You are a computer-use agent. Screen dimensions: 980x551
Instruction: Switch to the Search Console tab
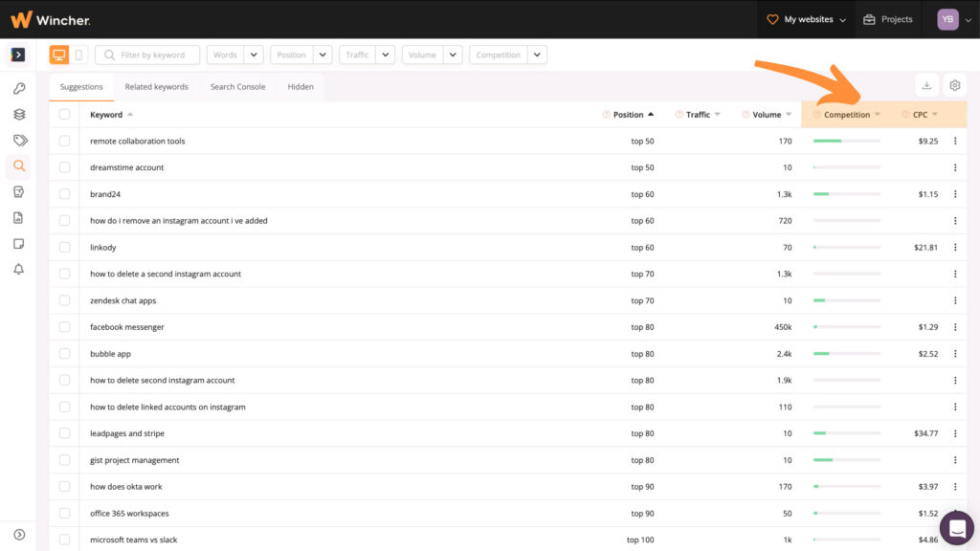coord(237,87)
